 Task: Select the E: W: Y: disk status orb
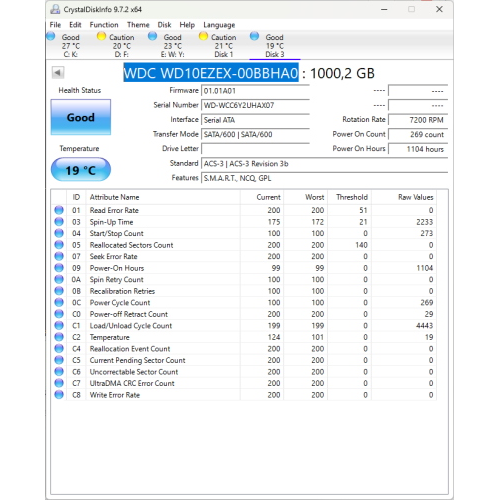tap(152, 36)
